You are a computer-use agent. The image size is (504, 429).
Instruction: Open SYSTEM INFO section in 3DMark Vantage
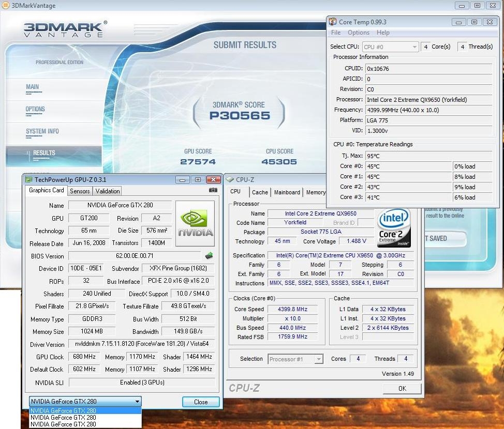point(42,131)
